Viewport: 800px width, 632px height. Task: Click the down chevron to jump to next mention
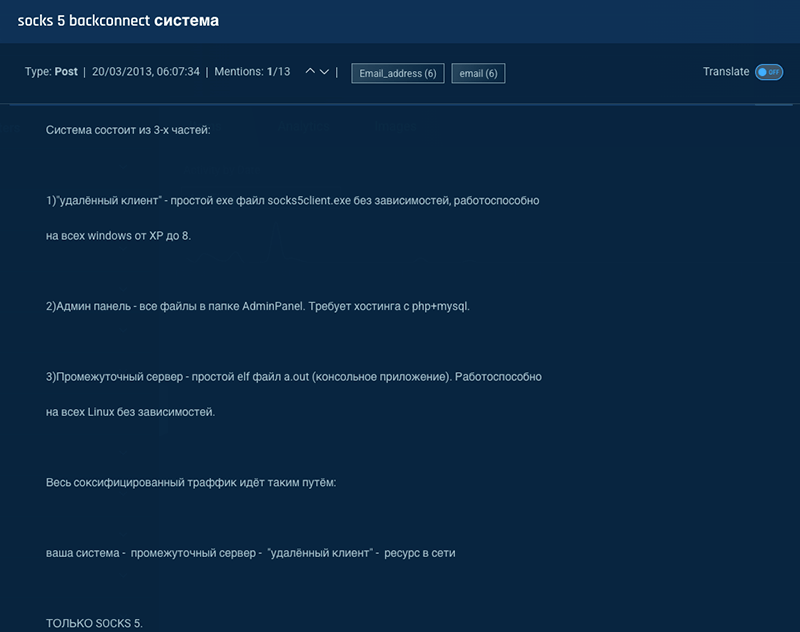click(x=324, y=72)
